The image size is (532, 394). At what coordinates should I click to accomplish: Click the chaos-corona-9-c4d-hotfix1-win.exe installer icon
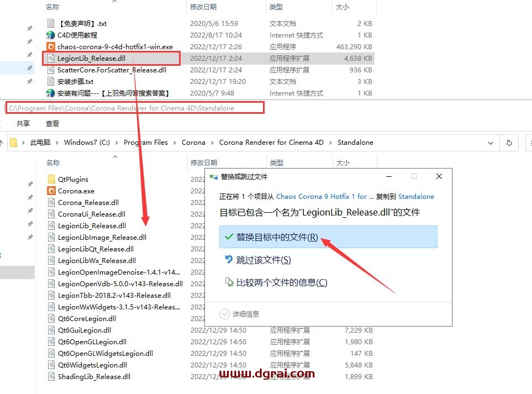coord(51,47)
